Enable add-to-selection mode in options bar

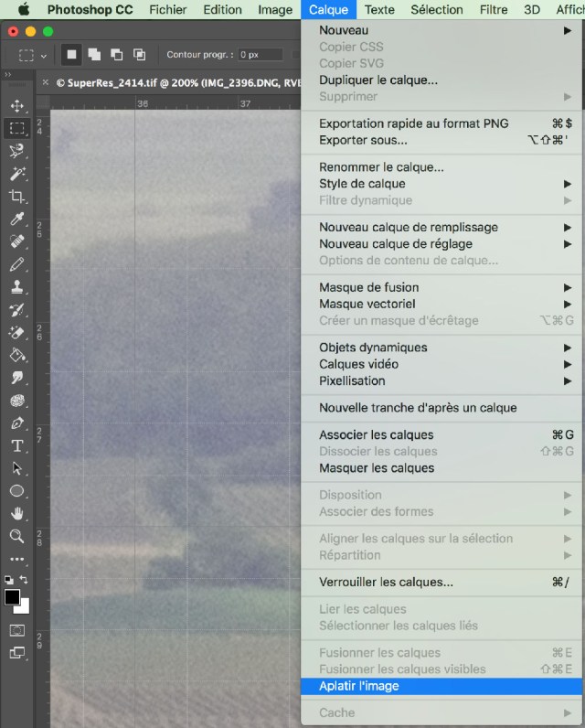(x=94, y=55)
